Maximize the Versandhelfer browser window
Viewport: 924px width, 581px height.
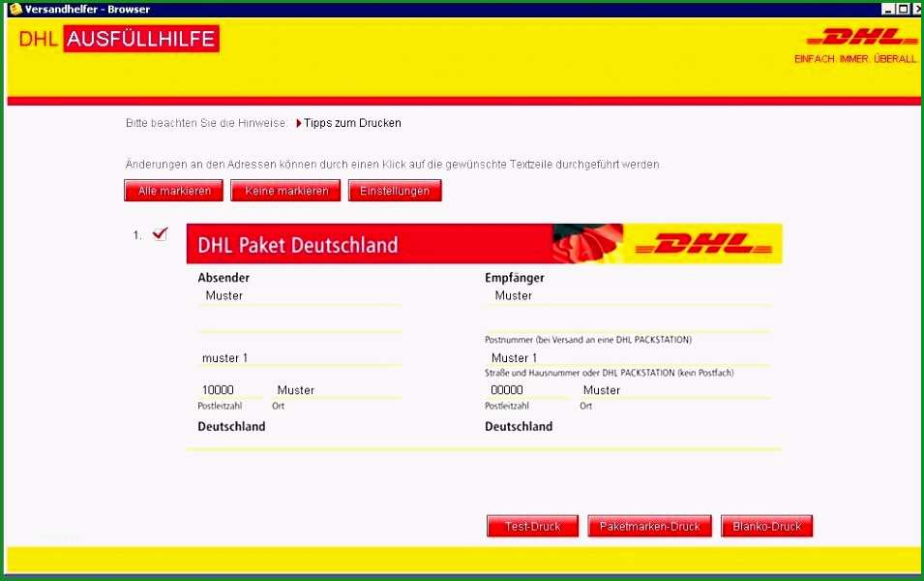[902, 9]
